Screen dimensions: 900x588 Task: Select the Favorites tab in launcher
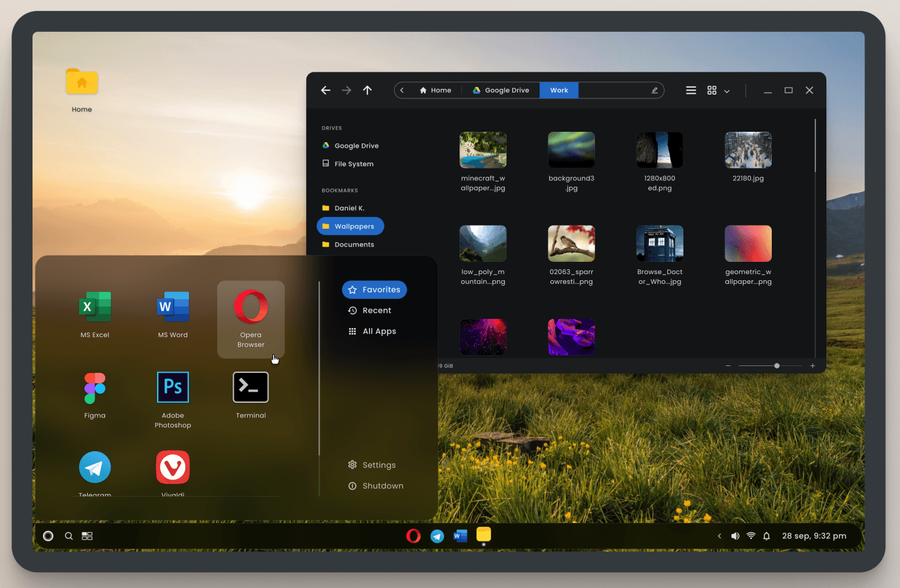coord(374,290)
